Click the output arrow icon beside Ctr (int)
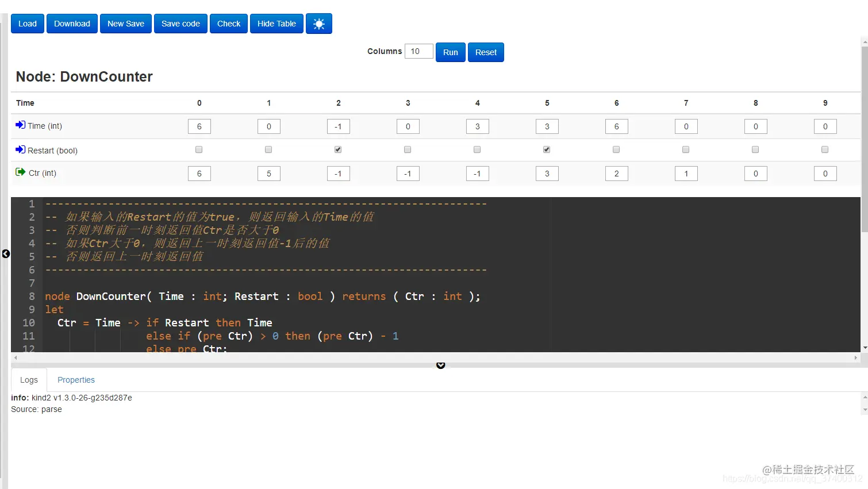 [x=20, y=172]
